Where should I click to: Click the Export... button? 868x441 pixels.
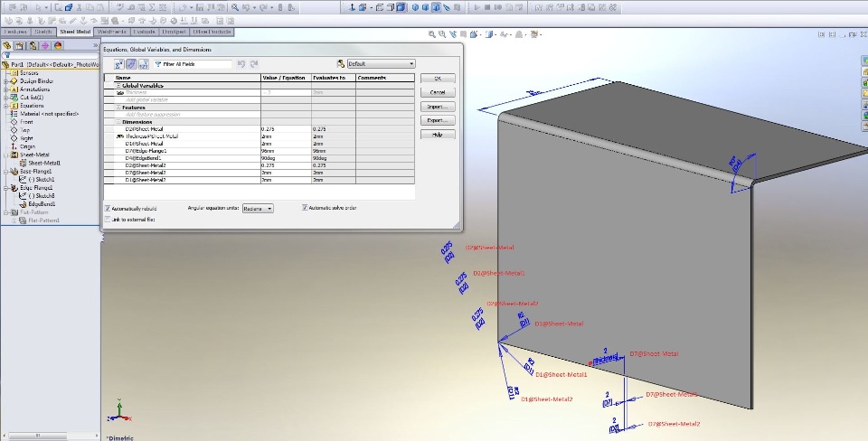coord(438,120)
